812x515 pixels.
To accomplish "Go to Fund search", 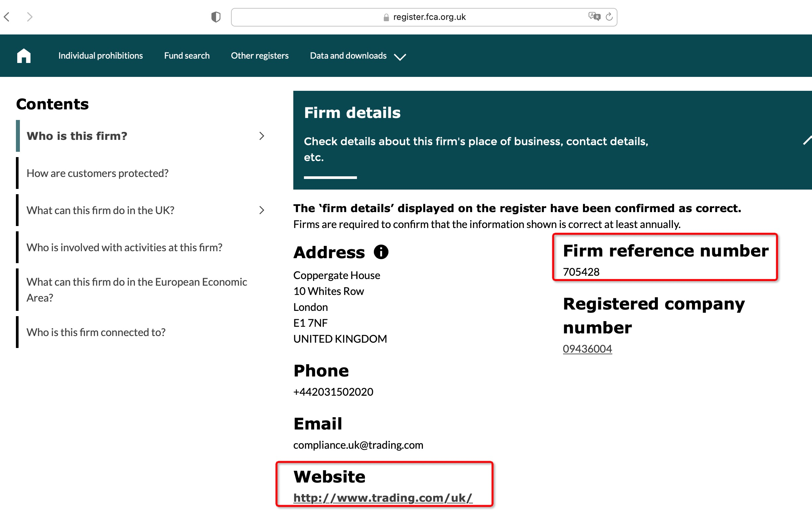I will click(187, 56).
